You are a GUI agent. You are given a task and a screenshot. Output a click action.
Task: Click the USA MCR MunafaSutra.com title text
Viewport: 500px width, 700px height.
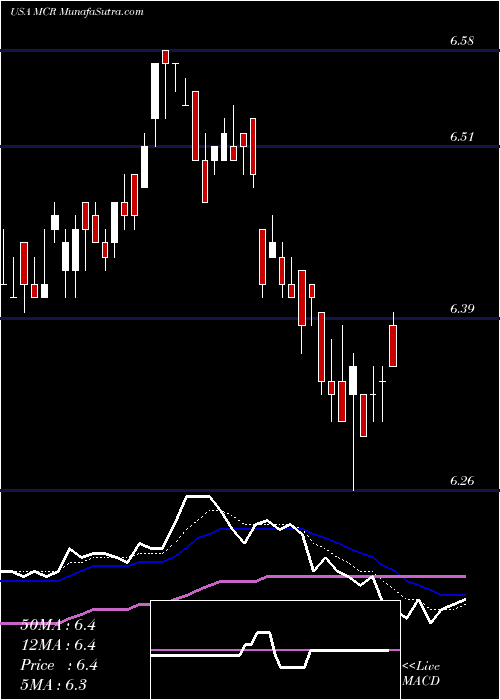[77, 12]
